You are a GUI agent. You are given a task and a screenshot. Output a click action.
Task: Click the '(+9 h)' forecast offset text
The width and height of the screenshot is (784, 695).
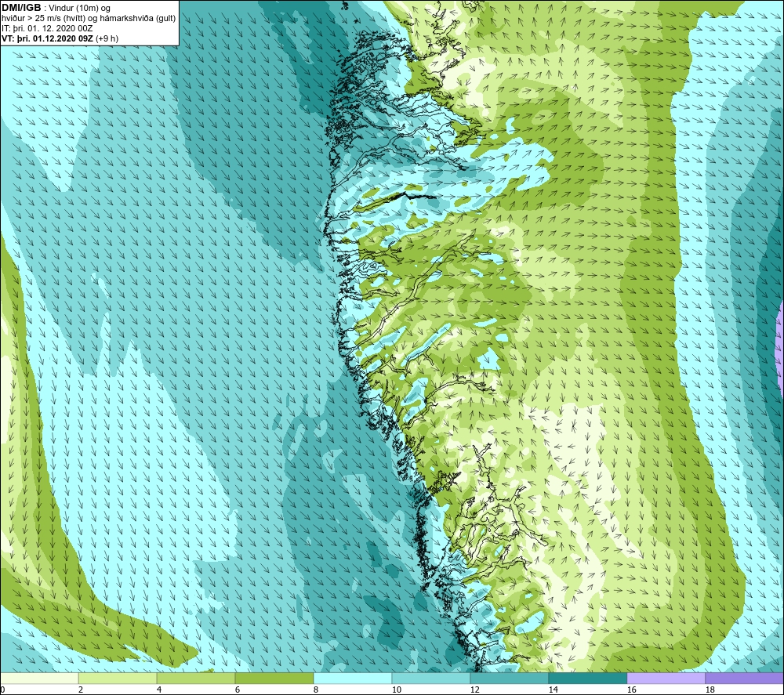click(107, 38)
